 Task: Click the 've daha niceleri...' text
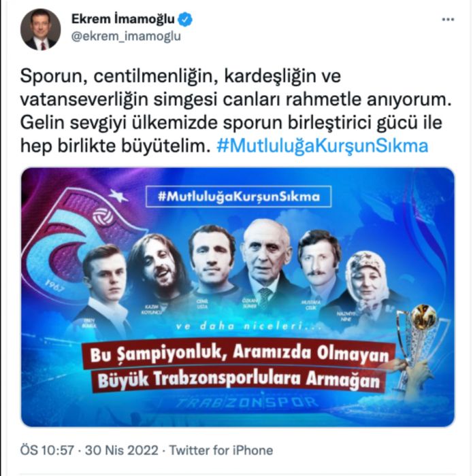tap(248, 326)
